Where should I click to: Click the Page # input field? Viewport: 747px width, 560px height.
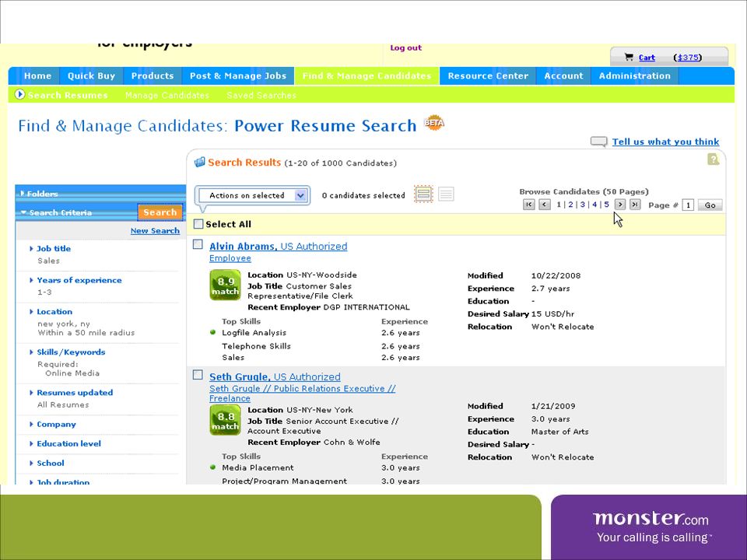pos(688,205)
